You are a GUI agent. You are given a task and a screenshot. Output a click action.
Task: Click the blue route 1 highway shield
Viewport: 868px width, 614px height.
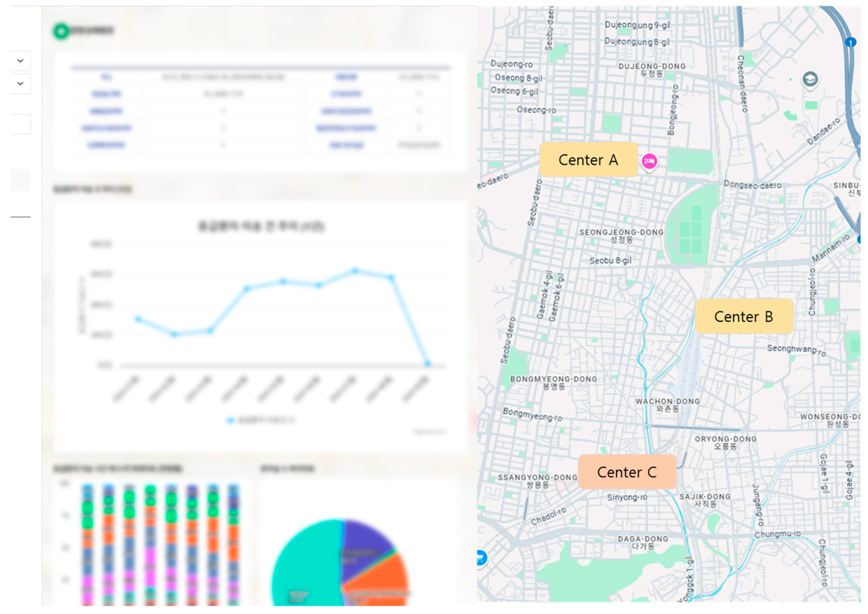[850, 42]
